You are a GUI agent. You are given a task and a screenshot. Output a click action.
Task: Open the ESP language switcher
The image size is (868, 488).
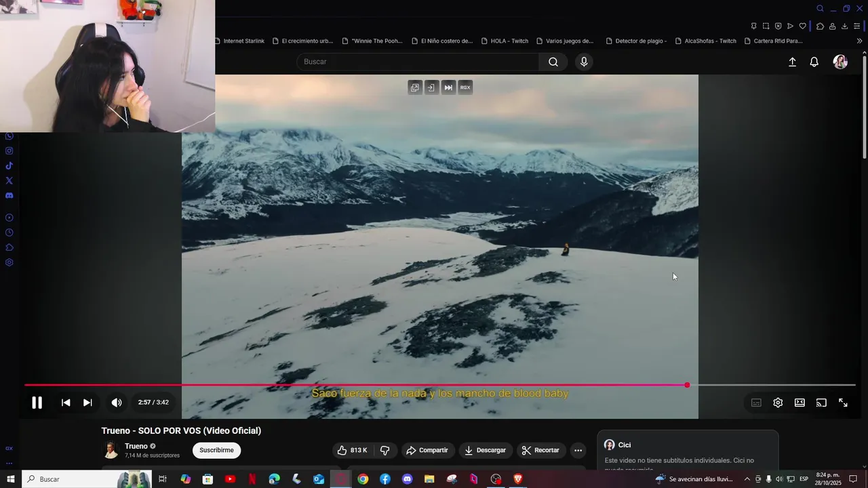[x=804, y=479]
